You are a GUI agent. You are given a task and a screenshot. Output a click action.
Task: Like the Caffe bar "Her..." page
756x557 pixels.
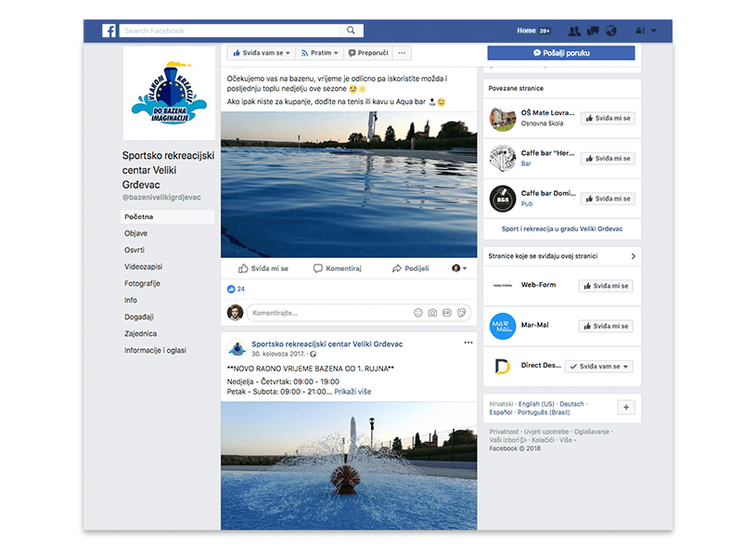coord(608,159)
